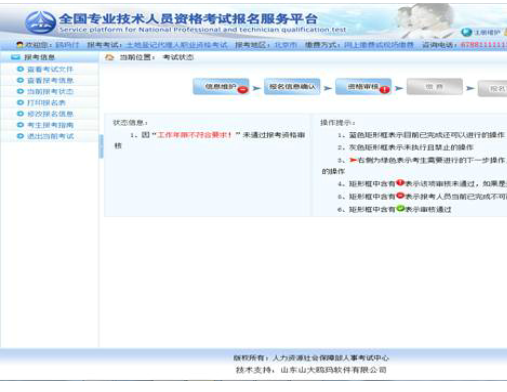Click the 操作提示 heading
Viewport: 507px width, 392px height.
[x=337, y=123]
